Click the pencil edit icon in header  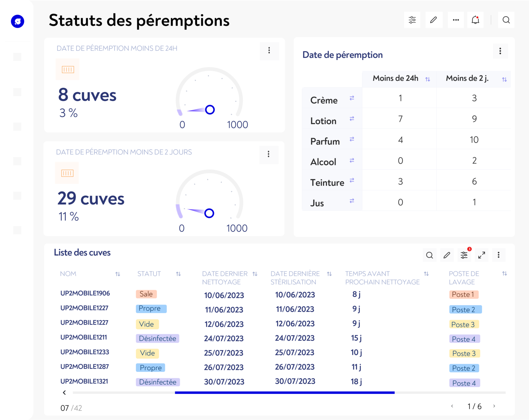434,20
